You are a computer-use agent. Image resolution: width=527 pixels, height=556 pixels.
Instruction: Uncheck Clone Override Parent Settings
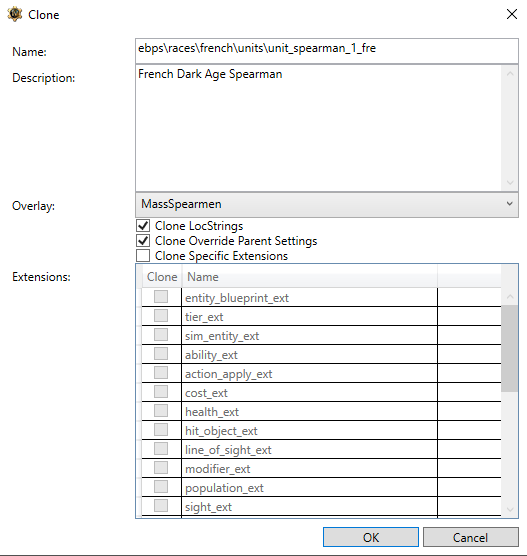[x=143, y=241]
